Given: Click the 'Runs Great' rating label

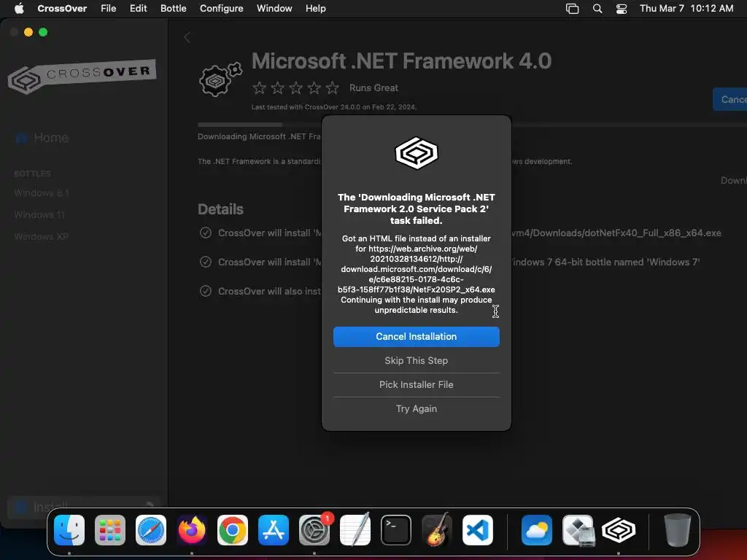Looking at the screenshot, I should point(373,87).
